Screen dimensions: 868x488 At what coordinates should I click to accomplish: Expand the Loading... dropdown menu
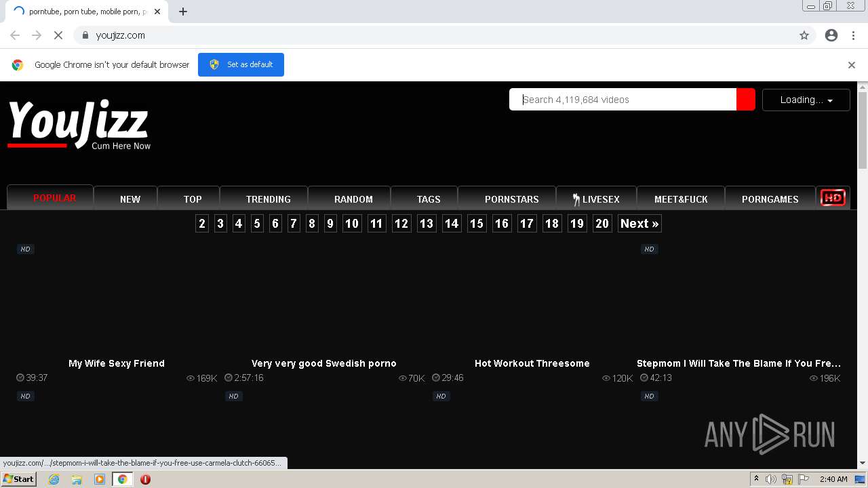pyautogui.click(x=806, y=100)
